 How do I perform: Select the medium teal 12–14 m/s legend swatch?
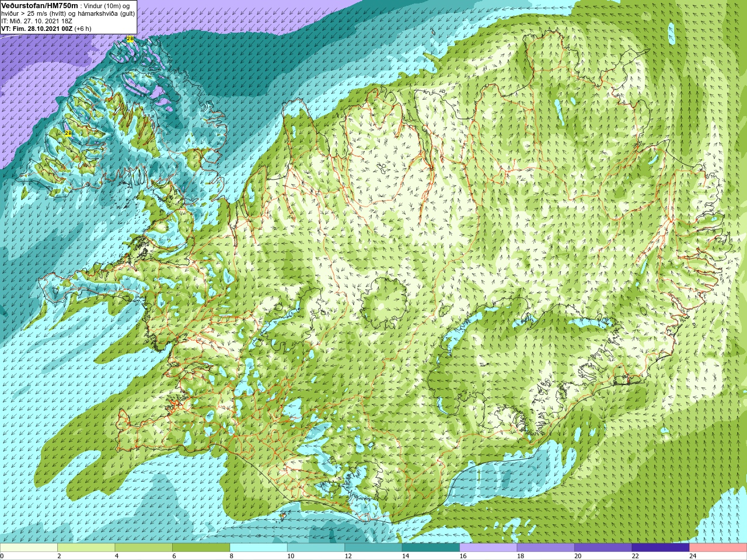pyautogui.click(x=373, y=548)
